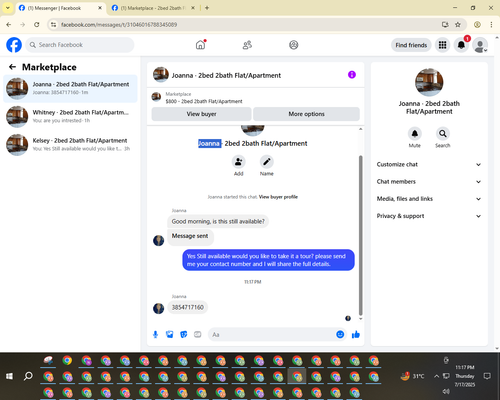Click the chat scrollbar thumb
This screenshot has width=500, height=400.
tap(360, 235)
